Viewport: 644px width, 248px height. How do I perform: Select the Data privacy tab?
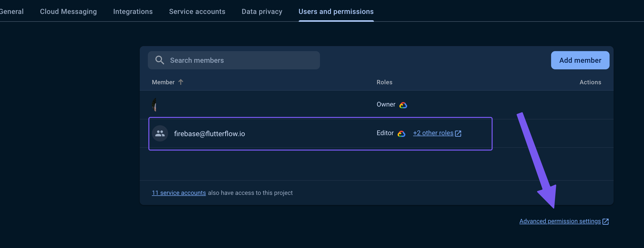pyautogui.click(x=262, y=11)
